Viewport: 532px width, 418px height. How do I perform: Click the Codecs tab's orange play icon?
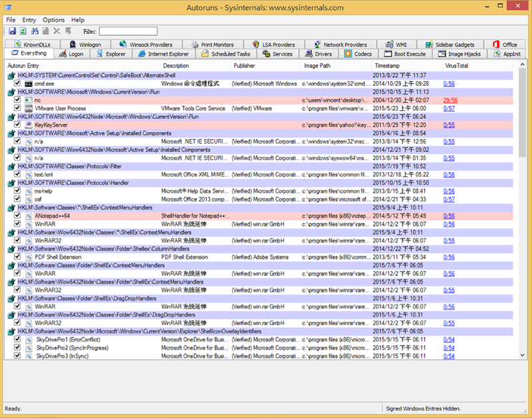[348, 54]
